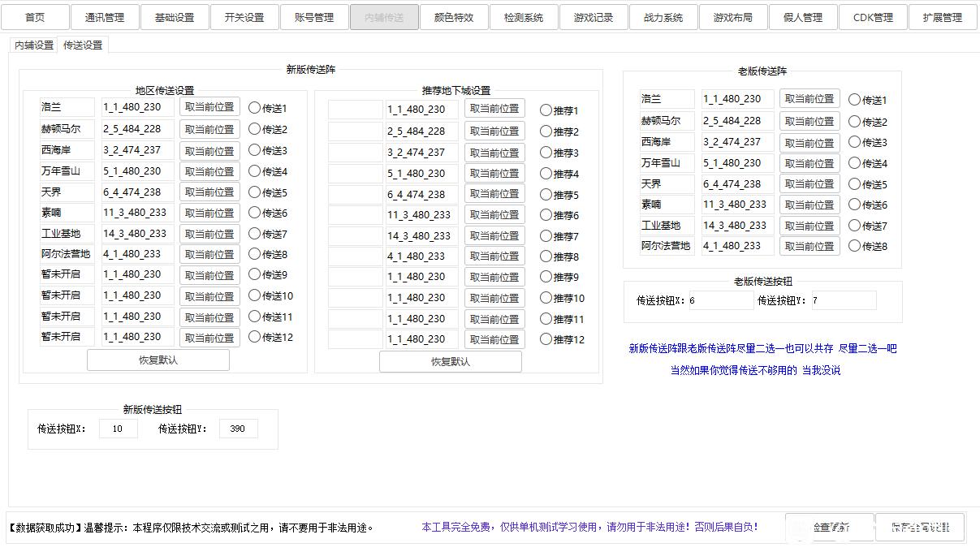This screenshot has width=980, height=556.
Task: Edit coordinate field of 传送9 row
Action: pyautogui.click(x=138, y=274)
